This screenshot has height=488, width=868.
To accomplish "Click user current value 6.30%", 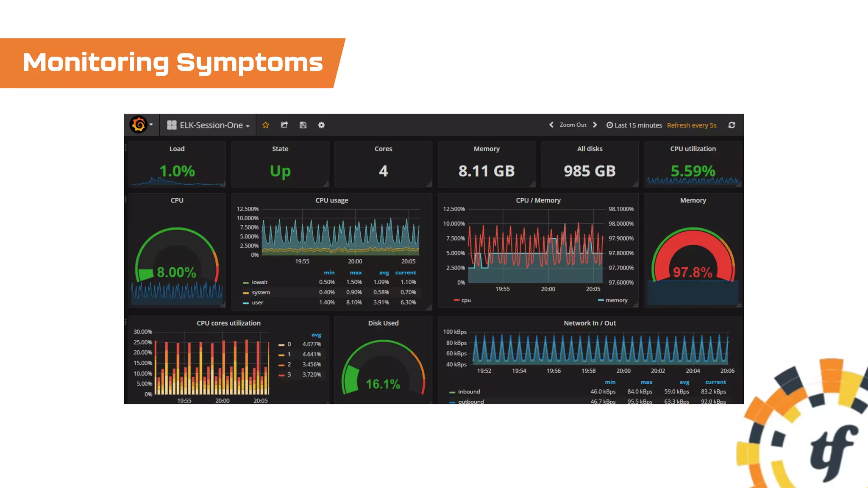I will pyautogui.click(x=408, y=302).
